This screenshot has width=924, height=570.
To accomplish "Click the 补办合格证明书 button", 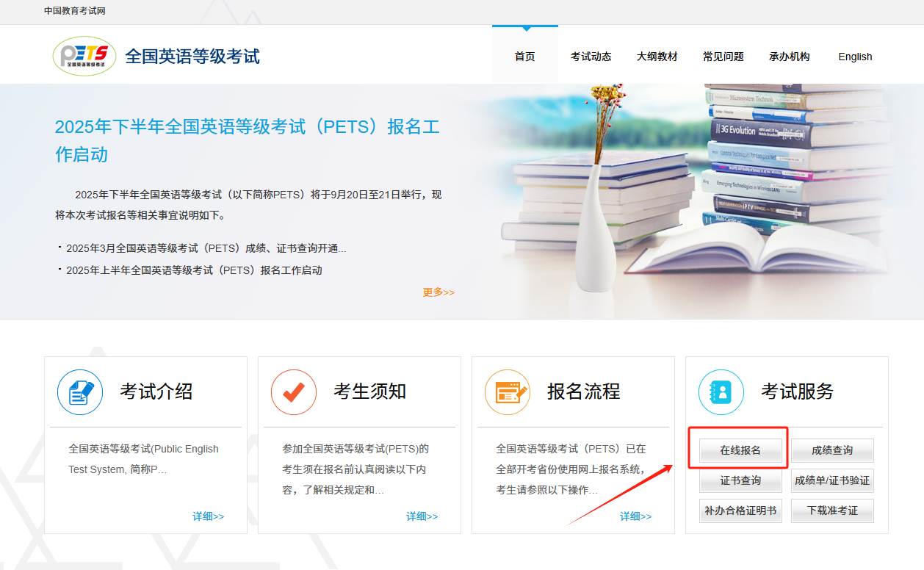I will tap(740, 511).
